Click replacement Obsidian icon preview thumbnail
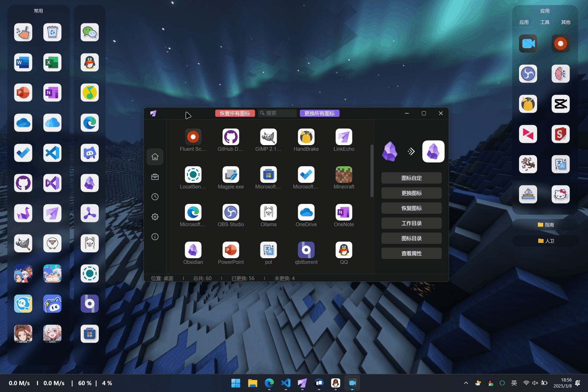The width and height of the screenshot is (588, 392). 433,152
